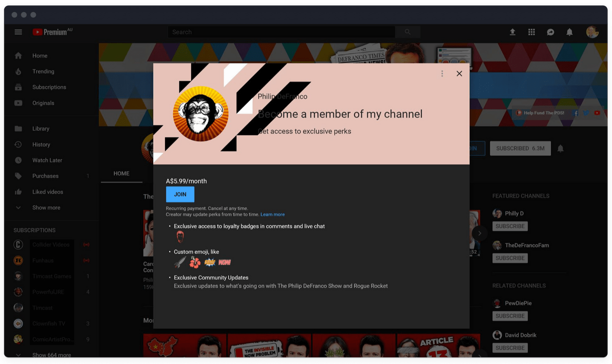Open dialog three-dot options menu
The image size is (612, 364).
tap(442, 73)
